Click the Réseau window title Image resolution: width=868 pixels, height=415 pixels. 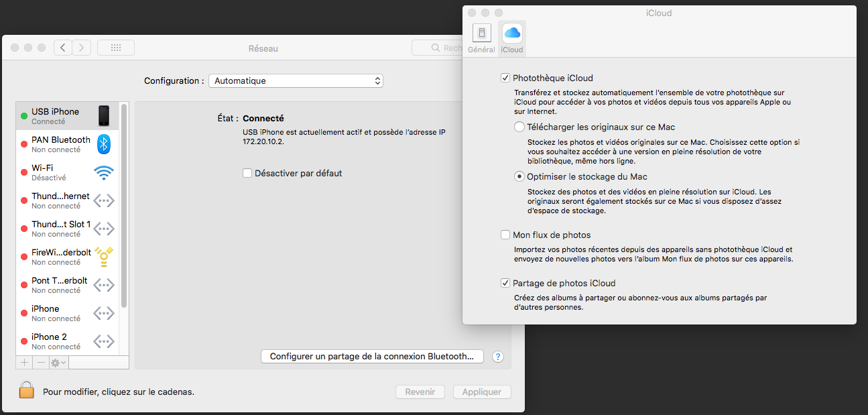point(263,48)
